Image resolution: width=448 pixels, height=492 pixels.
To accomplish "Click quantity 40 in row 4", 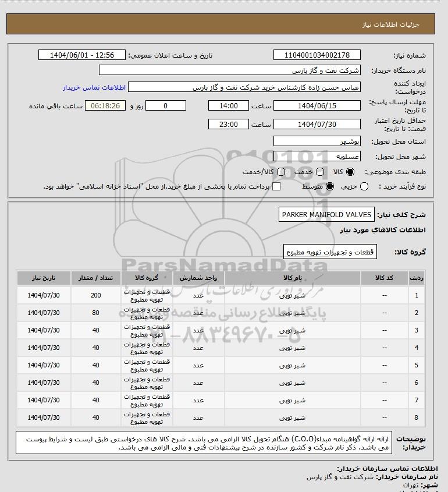I will 95,348.
